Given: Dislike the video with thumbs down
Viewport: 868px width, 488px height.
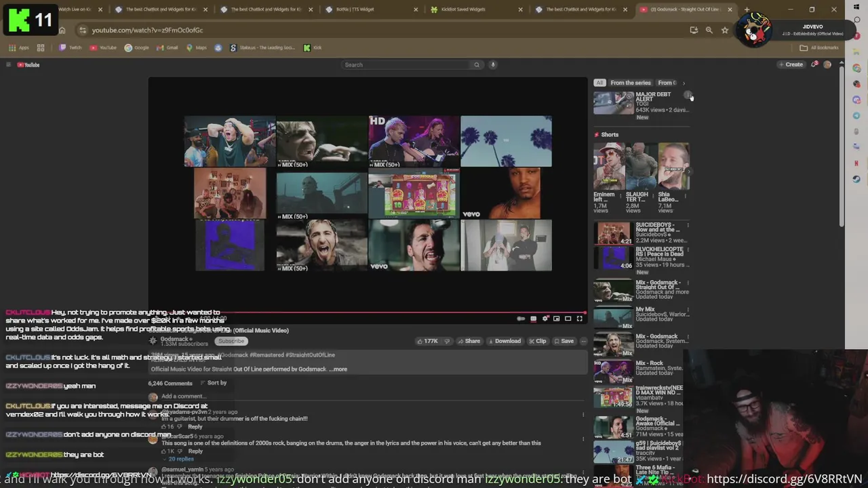Looking at the screenshot, I should point(446,341).
